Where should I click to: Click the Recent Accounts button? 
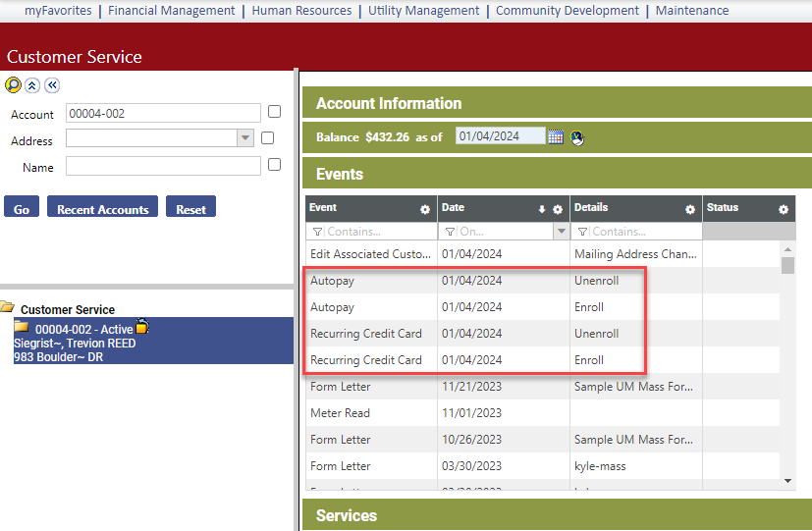pyautogui.click(x=102, y=206)
